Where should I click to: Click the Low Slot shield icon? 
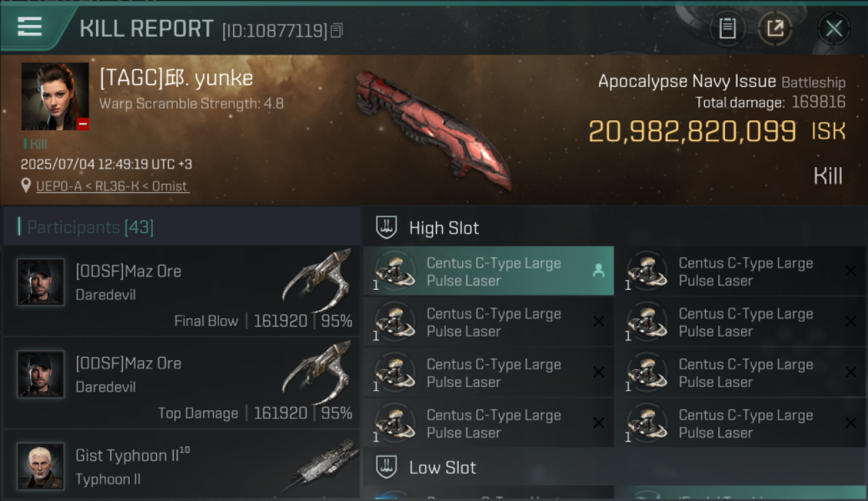coord(387,467)
